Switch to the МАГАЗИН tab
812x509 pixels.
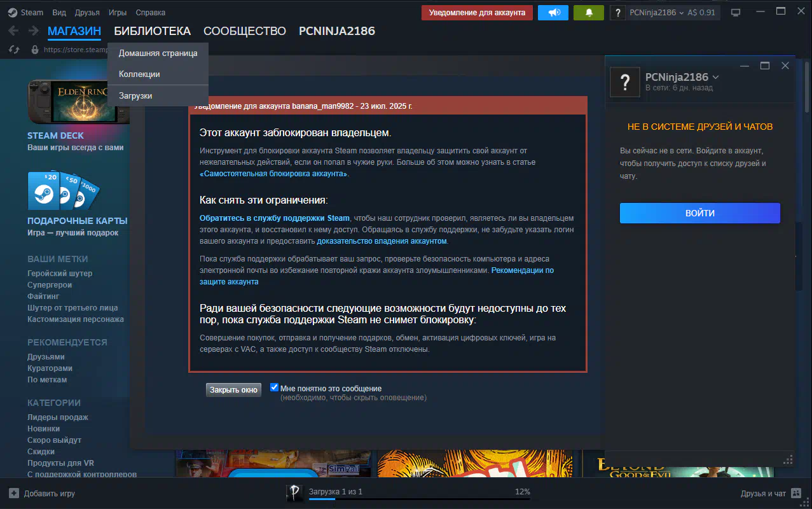pos(74,31)
